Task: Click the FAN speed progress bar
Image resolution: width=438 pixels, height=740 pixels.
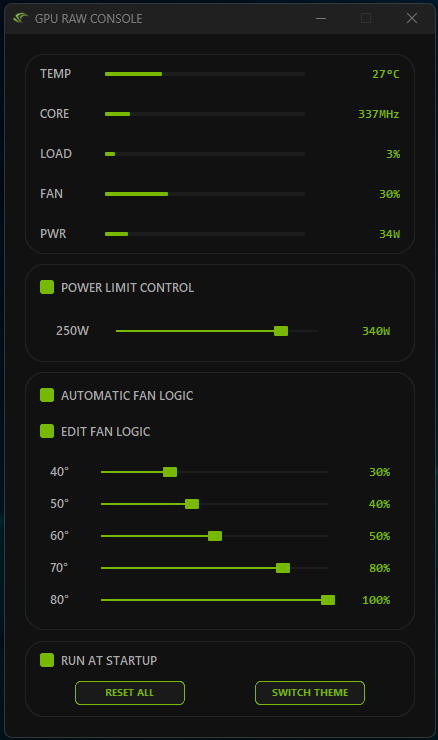Action: [x=205, y=194]
